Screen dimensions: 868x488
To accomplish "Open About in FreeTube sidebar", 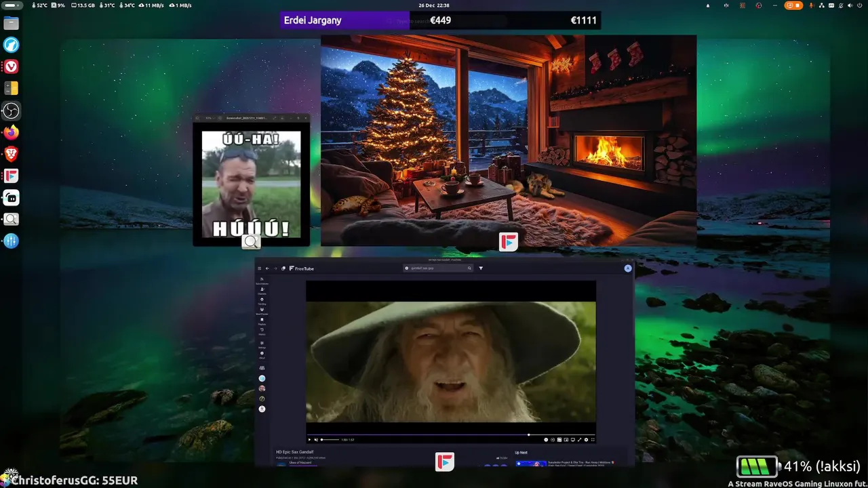I will click(x=262, y=354).
